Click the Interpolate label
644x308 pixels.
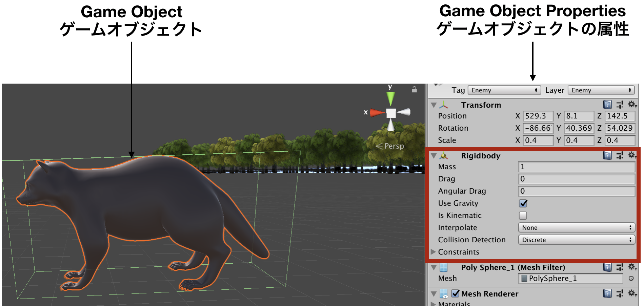pos(458,227)
